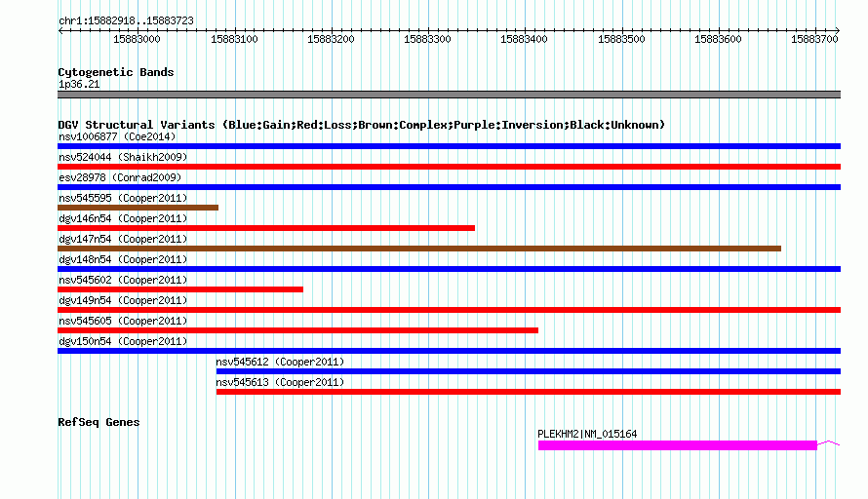Click ruler position 15883300
This screenshot has width=868, height=499.
427,39
